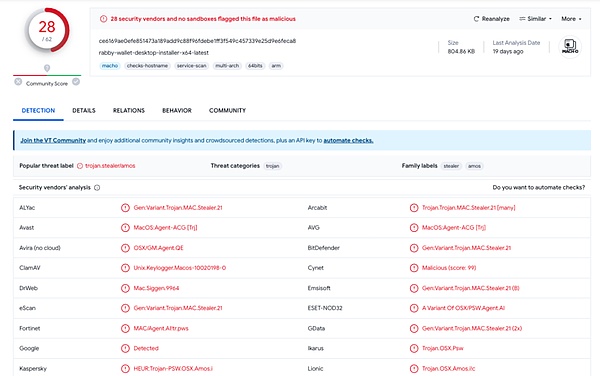This screenshot has height=376, width=600.
Task: Click the amos family label chip
Action: 474,166
